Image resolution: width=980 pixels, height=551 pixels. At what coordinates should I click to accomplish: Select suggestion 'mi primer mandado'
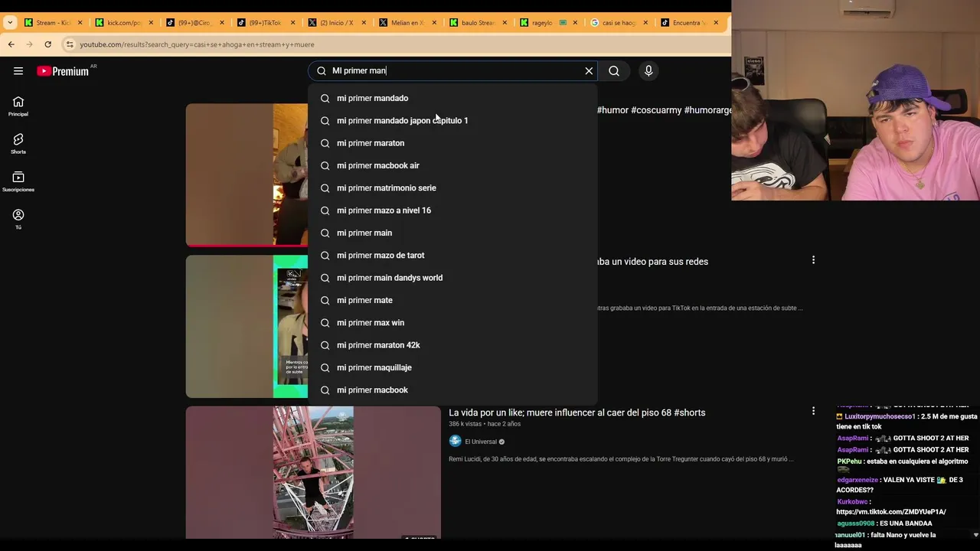pos(452,98)
